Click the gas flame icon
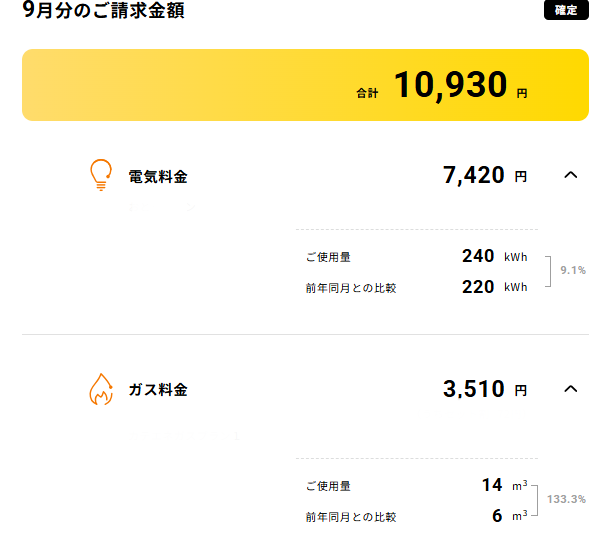 (x=101, y=389)
